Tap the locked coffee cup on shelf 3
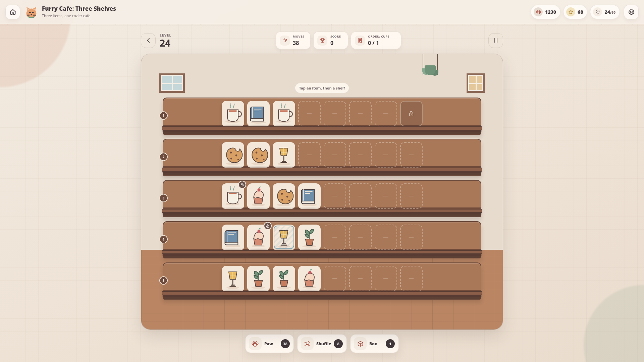The height and width of the screenshot is (362, 644). tap(233, 196)
